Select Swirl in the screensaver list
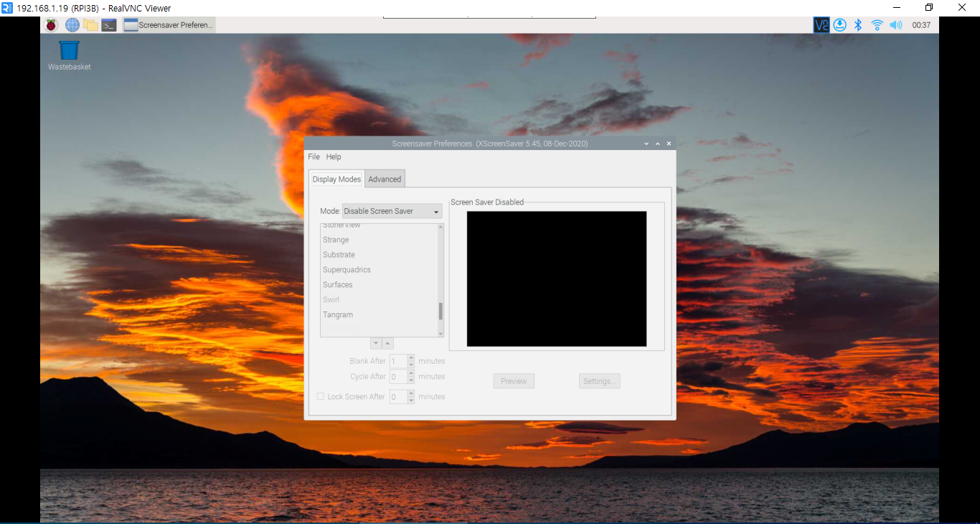 380,299
